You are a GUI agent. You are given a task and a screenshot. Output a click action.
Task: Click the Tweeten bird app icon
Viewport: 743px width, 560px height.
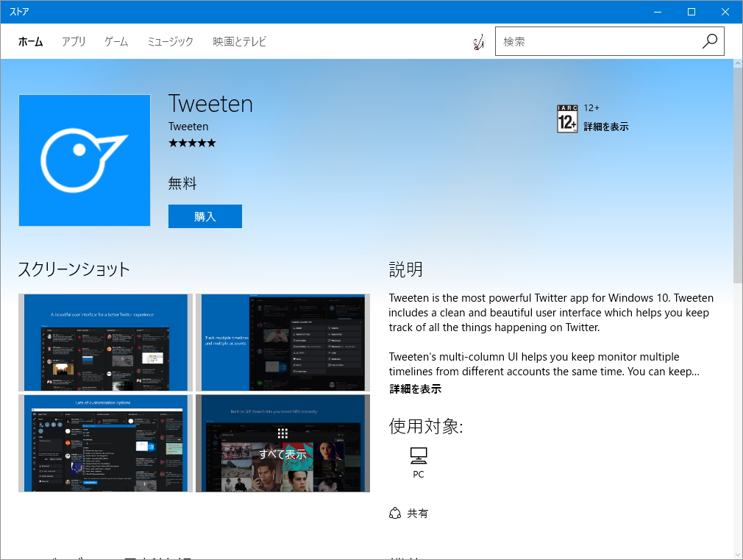85,160
